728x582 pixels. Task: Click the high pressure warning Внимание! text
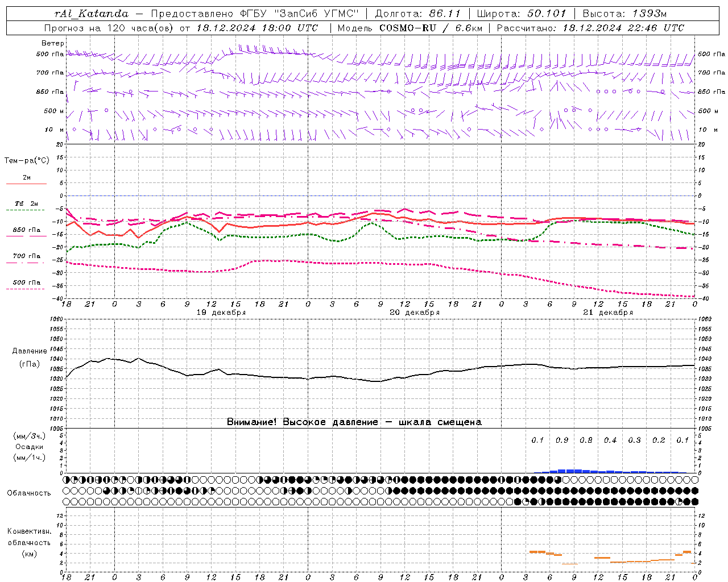pos(354,422)
